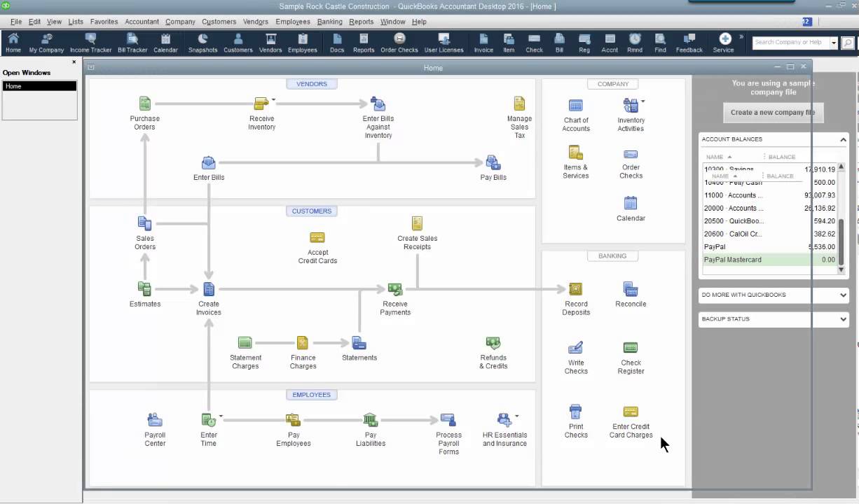Expand Do More With QuickBooks section
The height and width of the screenshot is (504, 859).
click(843, 295)
